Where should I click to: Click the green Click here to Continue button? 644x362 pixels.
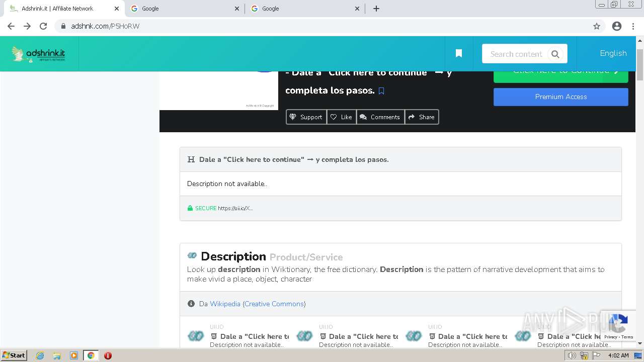(x=561, y=76)
